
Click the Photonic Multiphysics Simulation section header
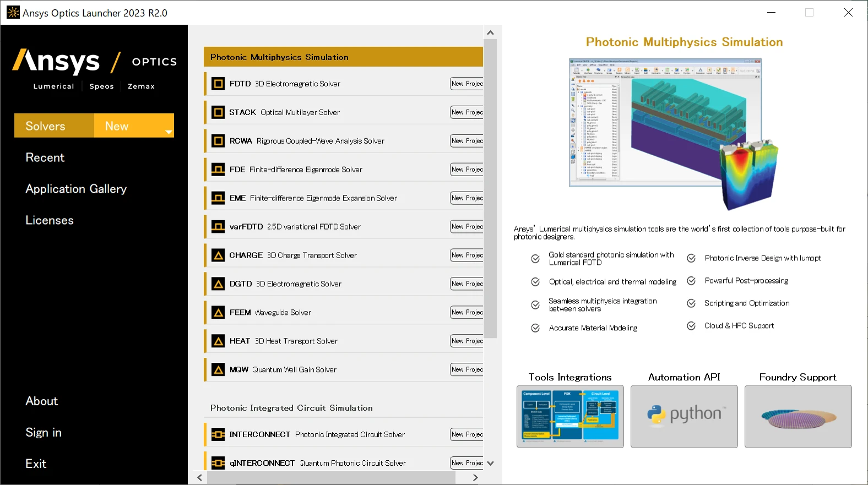pos(343,57)
